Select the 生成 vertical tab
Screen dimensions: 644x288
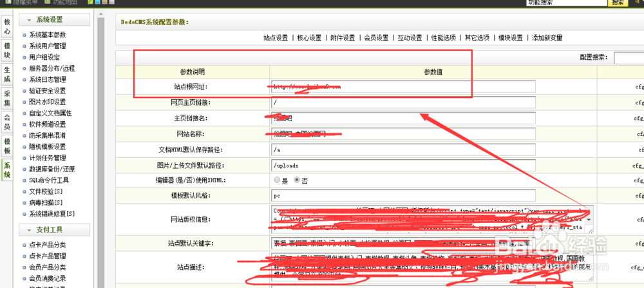[x=7, y=74]
